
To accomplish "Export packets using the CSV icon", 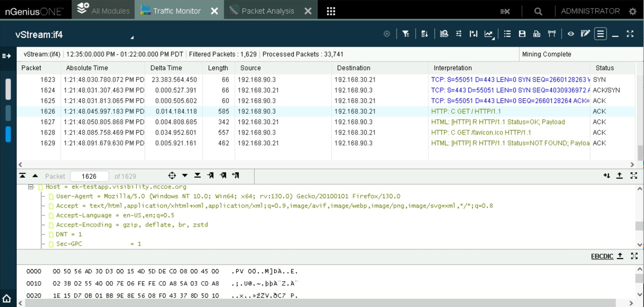I will pos(536,34).
